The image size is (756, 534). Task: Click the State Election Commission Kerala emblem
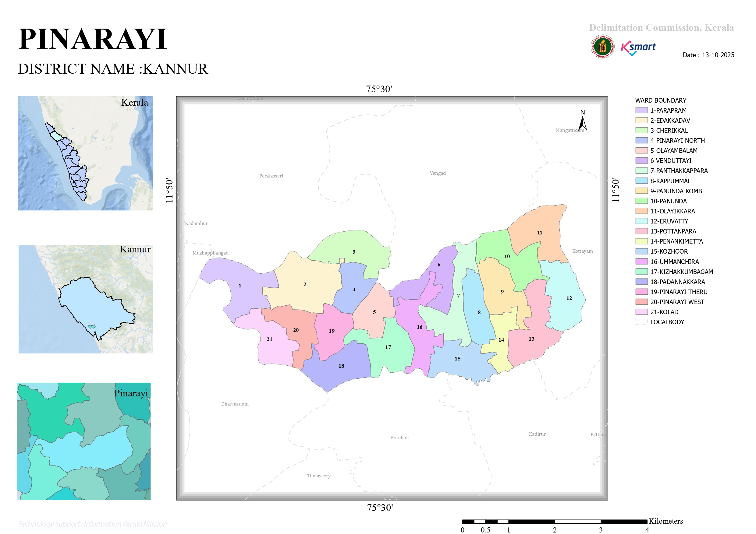tap(602, 47)
